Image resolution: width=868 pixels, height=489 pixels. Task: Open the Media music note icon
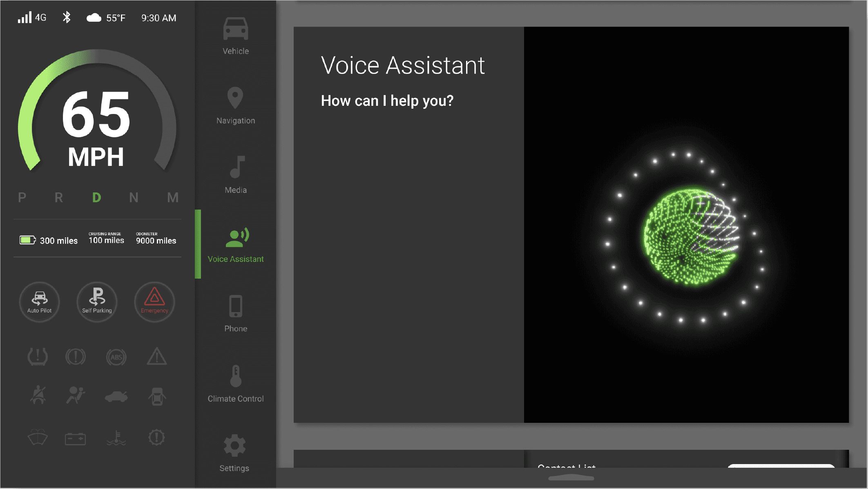pos(235,175)
